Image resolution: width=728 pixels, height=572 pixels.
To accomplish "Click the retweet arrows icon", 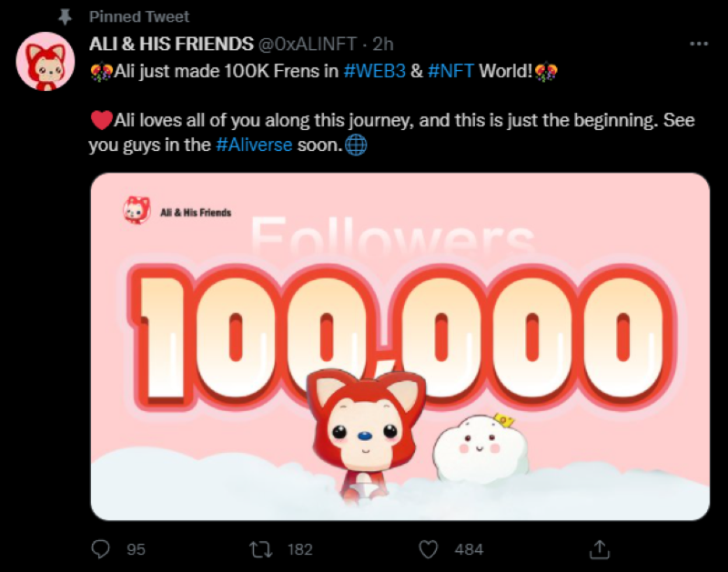I will [x=261, y=550].
